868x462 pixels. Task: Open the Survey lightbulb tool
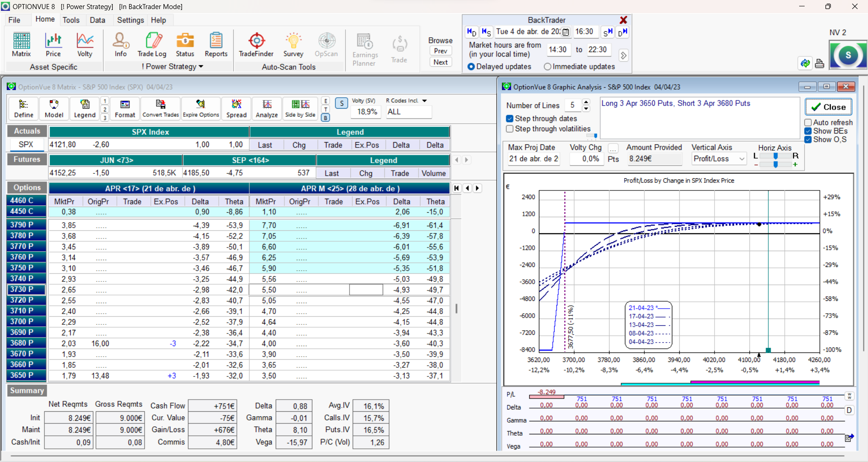tap(293, 45)
